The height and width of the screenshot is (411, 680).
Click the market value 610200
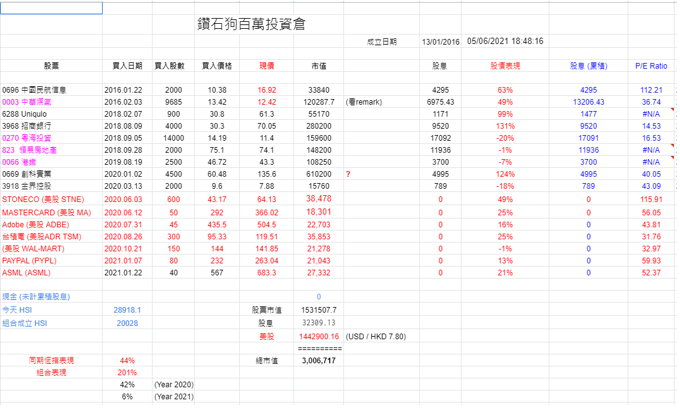pos(319,174)
